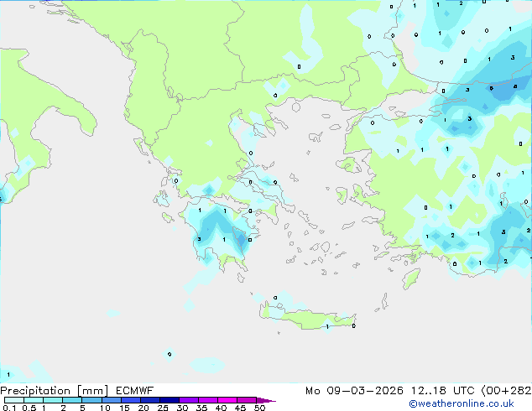Viewport: 532px width, 411px height.
Task: Pick the 40–45 mm magenta legend box
Action: (x=227, y=400)
